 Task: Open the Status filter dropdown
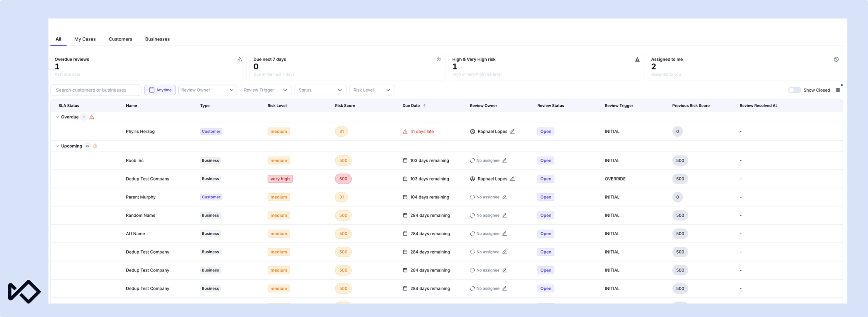tap(320, 90)
